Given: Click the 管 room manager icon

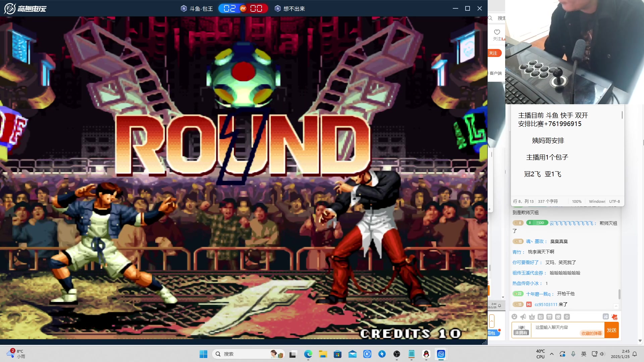Looking at the screenshot, I should [549, 317].
